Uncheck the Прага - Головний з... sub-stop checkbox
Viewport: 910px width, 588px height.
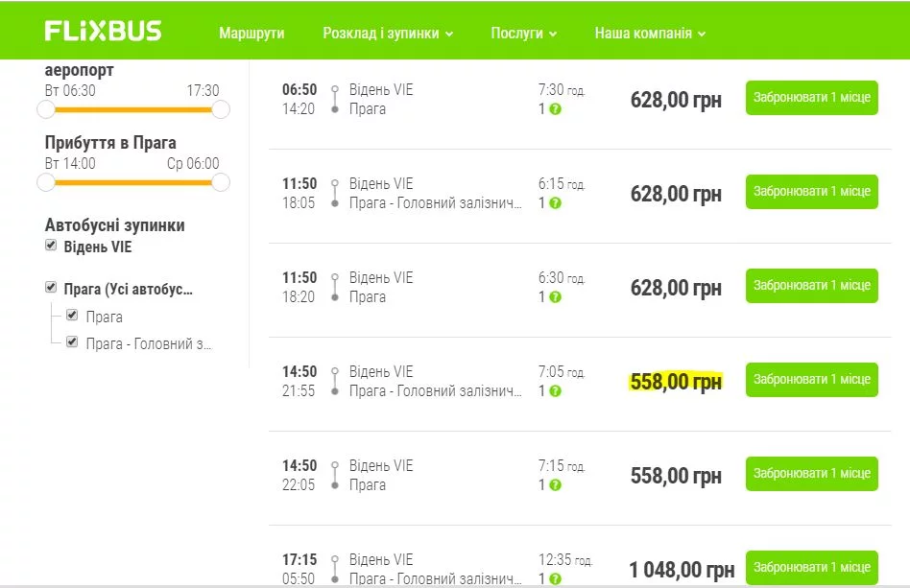click(72, 341)
